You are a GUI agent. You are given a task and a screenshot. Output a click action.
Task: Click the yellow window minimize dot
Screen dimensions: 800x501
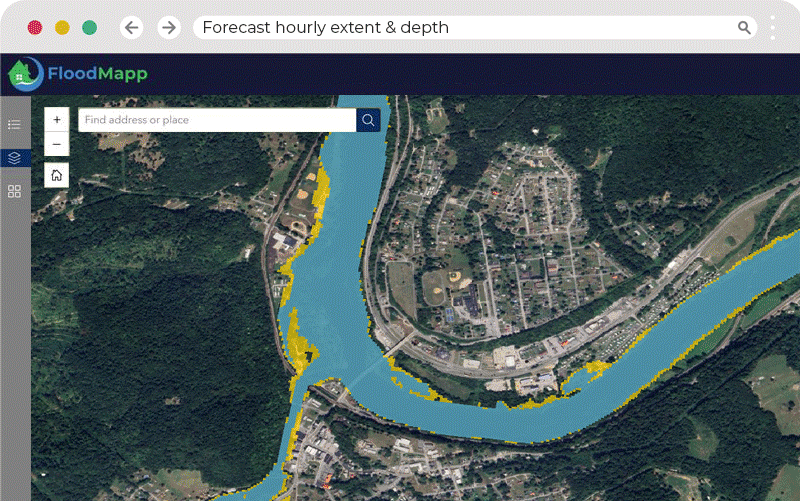(x=62, y=28)
